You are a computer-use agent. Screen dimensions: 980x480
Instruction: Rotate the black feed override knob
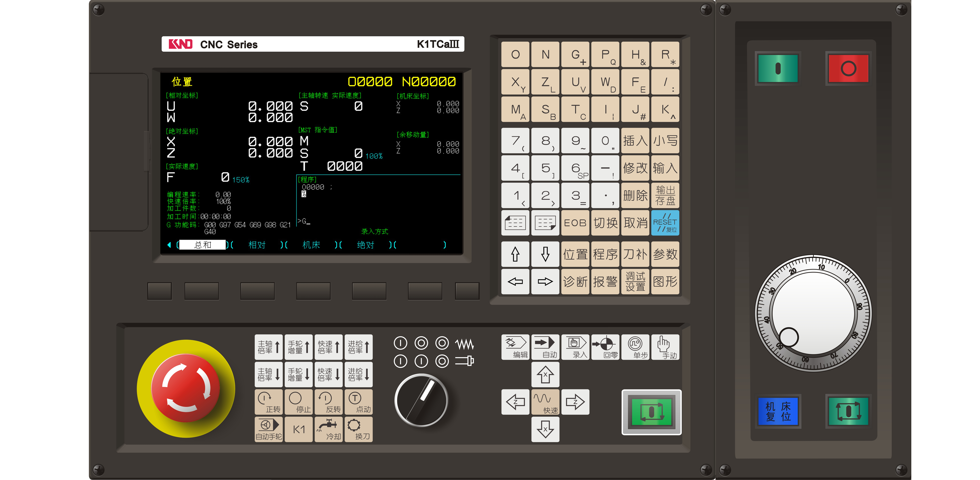point(421,400)
